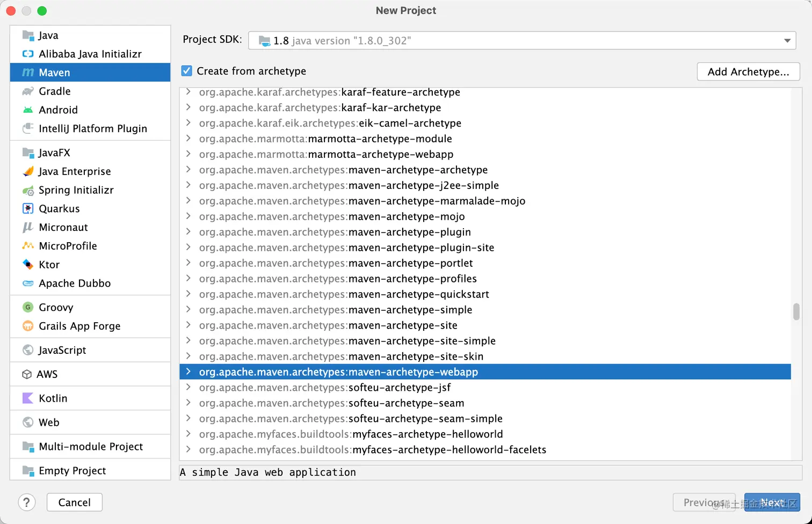Expand maven-archetype-webapp selected row chevron
Viewport: 812px width, 524px height.
(x=188, y=372)
